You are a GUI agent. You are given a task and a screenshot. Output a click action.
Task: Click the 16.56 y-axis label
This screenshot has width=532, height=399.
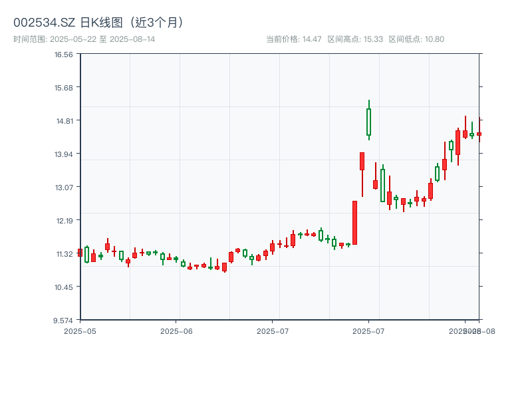[64, 55]
